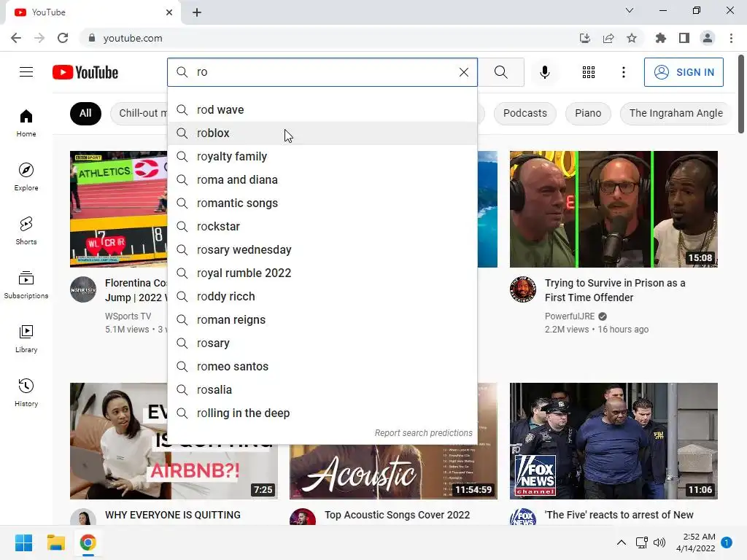Click the address bar URL
This screenshot has height=560, width=747.
tap(133, 38)
